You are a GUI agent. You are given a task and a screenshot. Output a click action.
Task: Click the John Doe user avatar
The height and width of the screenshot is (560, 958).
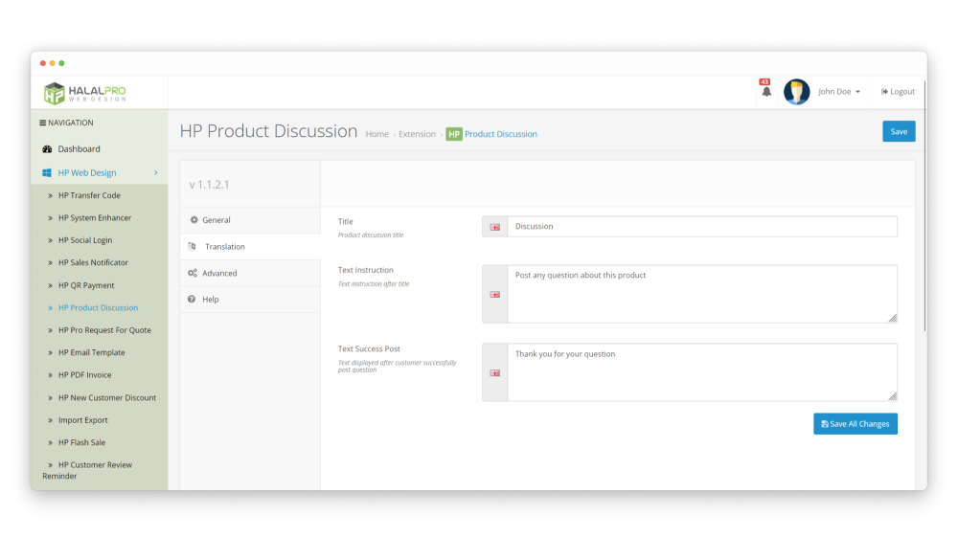click(796, 92)
